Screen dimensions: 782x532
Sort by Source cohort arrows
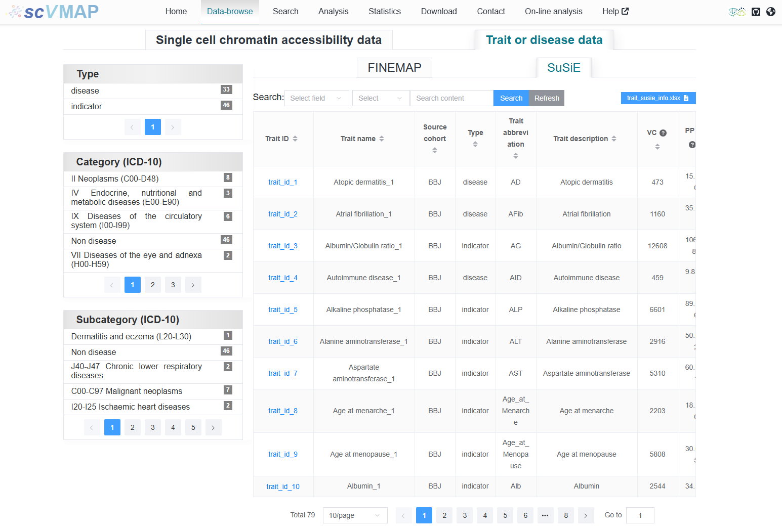pos(435,150)
